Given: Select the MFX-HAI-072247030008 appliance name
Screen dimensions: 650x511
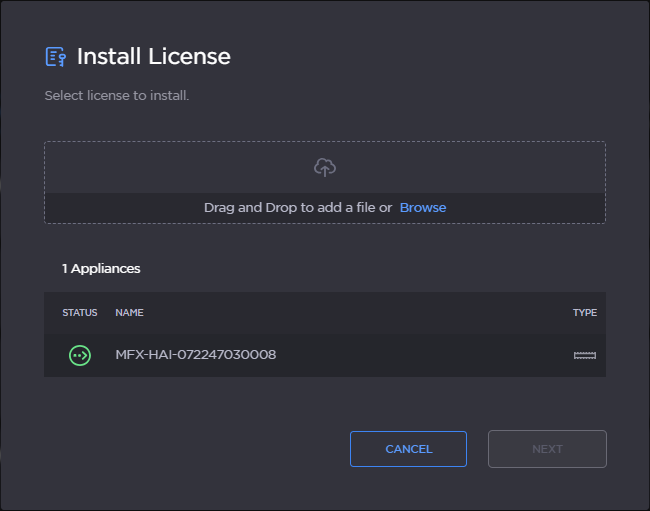Looking at the screenshot, I should click(196, 355).
